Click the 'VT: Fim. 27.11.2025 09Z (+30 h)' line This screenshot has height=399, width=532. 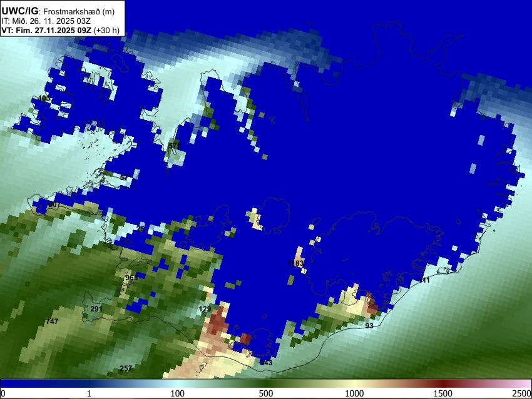pyautogui.click(x=60, y=30)
